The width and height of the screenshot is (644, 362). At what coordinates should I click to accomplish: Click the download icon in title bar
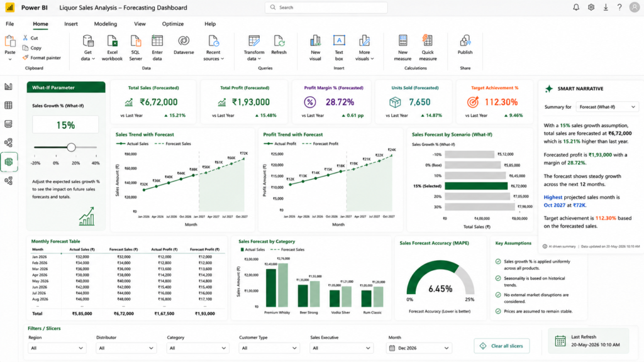606,8
